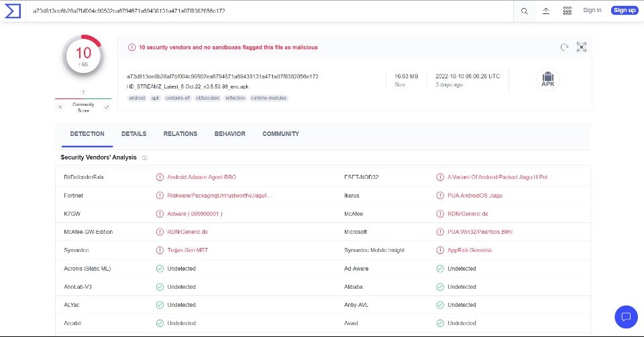Screen dimensions: 644x337
Task: Click the Ikarus alert icon
Action: 440,196
